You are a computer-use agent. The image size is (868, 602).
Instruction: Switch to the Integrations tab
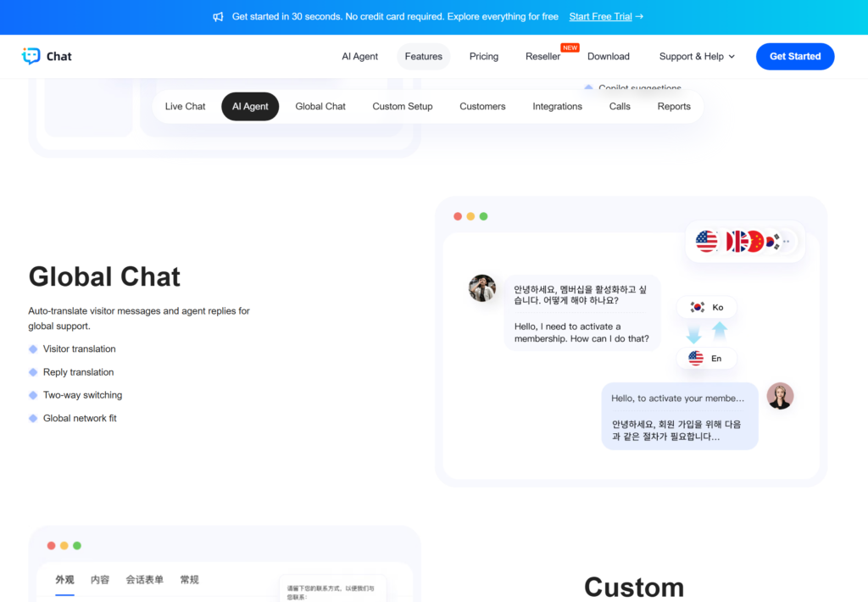tap(558, 106)
